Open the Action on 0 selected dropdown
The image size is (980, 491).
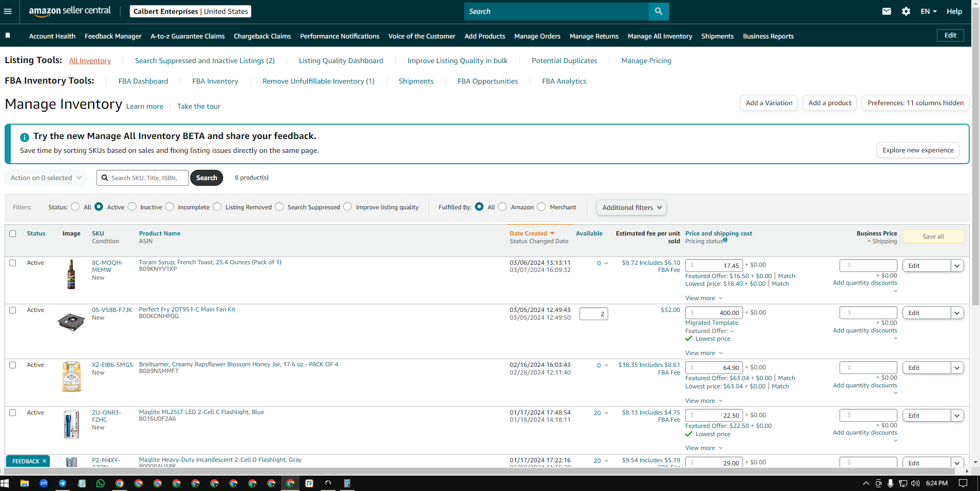[x=46, y=178]
